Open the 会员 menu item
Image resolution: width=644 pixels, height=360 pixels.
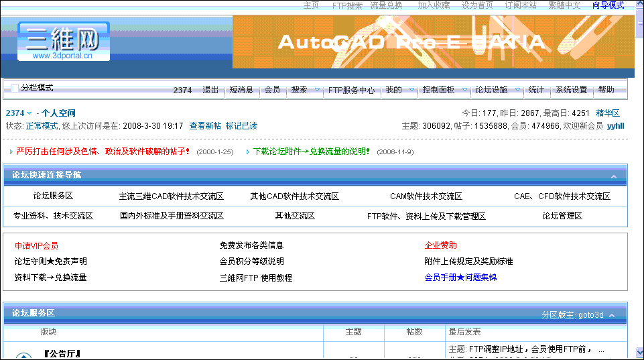[x=272, y=90]
